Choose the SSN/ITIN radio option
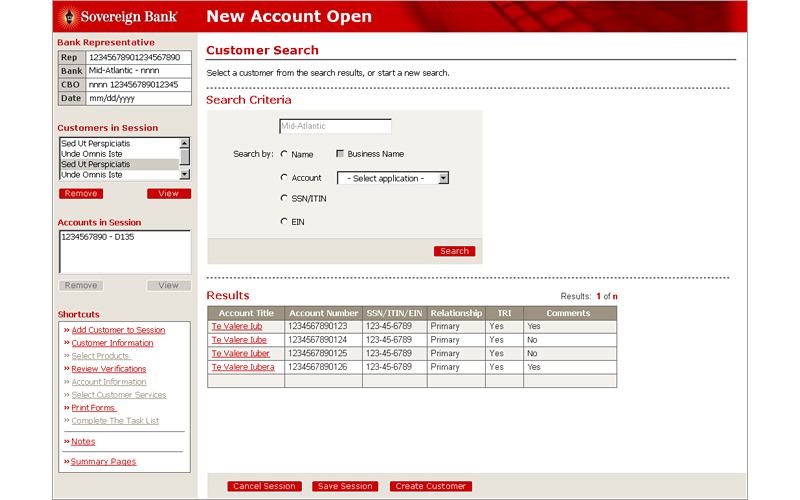The width and height of the screenshot is (800, 500). pos(284,198)
